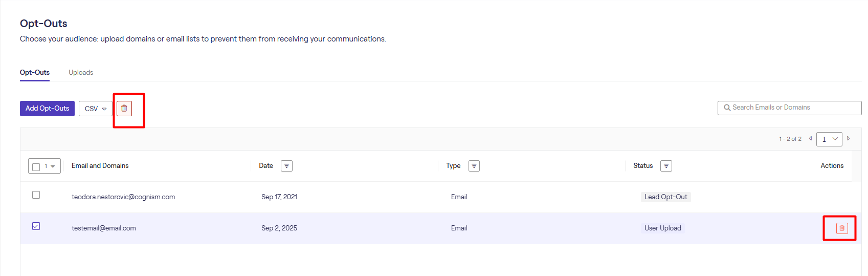Viewport: 868px width, 276px height.
Task: Focus the Search Emails or Domains field
Action: coord(793,108)
